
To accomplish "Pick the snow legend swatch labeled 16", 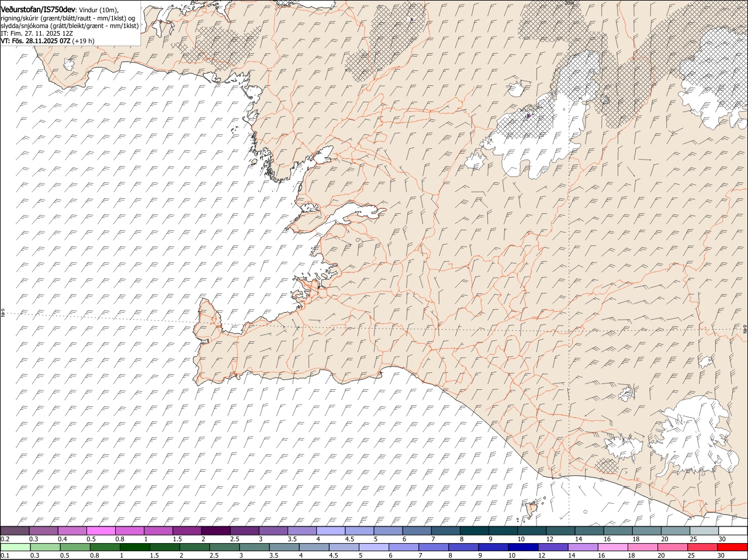I will (x=618, y=531).
